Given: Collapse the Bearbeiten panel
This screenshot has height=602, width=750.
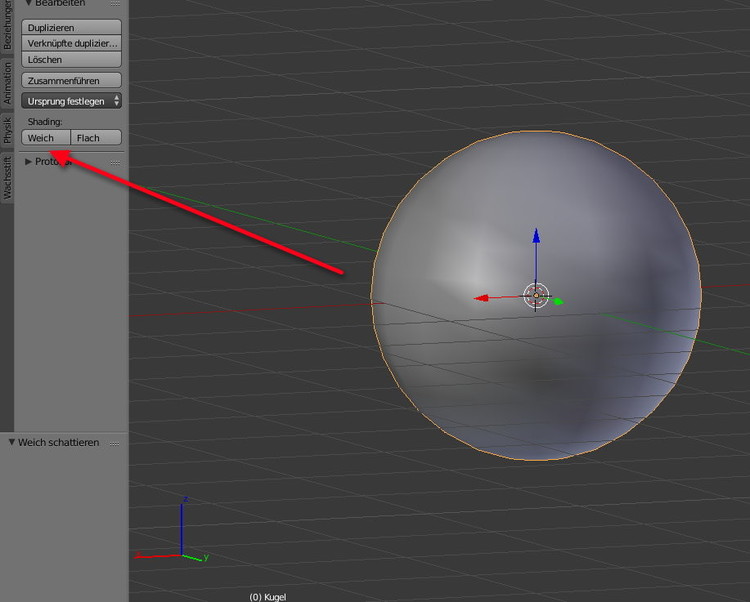Looking at the screenshot, I should pos(28,3).
